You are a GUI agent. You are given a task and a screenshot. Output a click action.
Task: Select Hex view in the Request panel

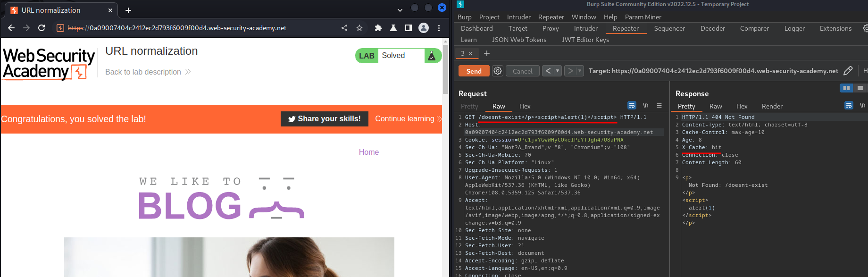tap(525, 106)
